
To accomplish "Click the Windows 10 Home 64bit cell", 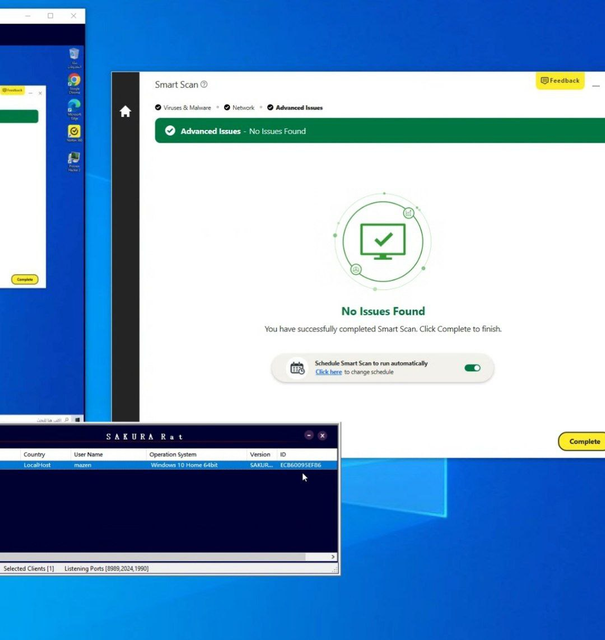I will 184,465.
